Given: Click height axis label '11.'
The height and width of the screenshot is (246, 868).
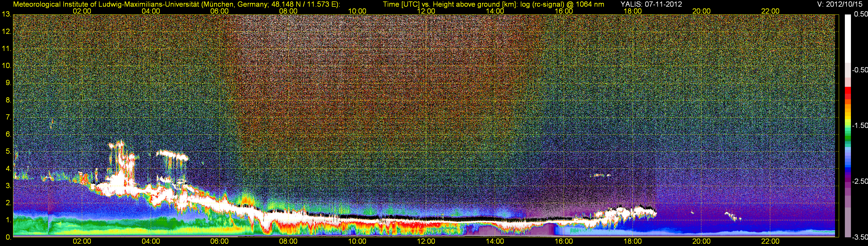Looking at the screenshot, I should (x=6, y=49).
